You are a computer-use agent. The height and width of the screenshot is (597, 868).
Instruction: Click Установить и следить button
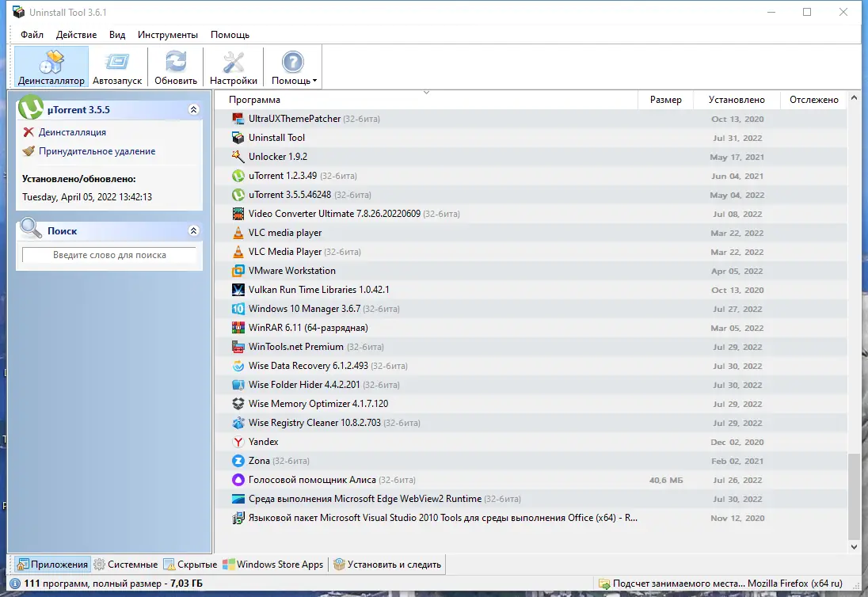(x=387, y=565)
